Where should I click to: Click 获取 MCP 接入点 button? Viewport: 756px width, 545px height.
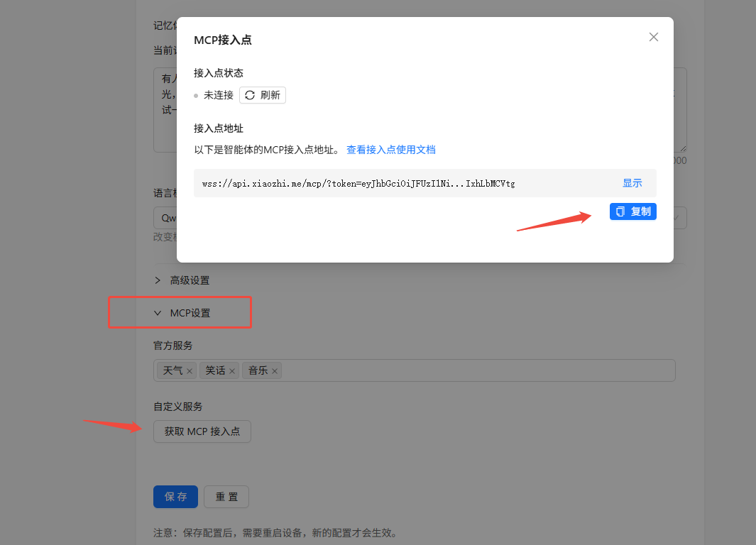coord(202,431)
